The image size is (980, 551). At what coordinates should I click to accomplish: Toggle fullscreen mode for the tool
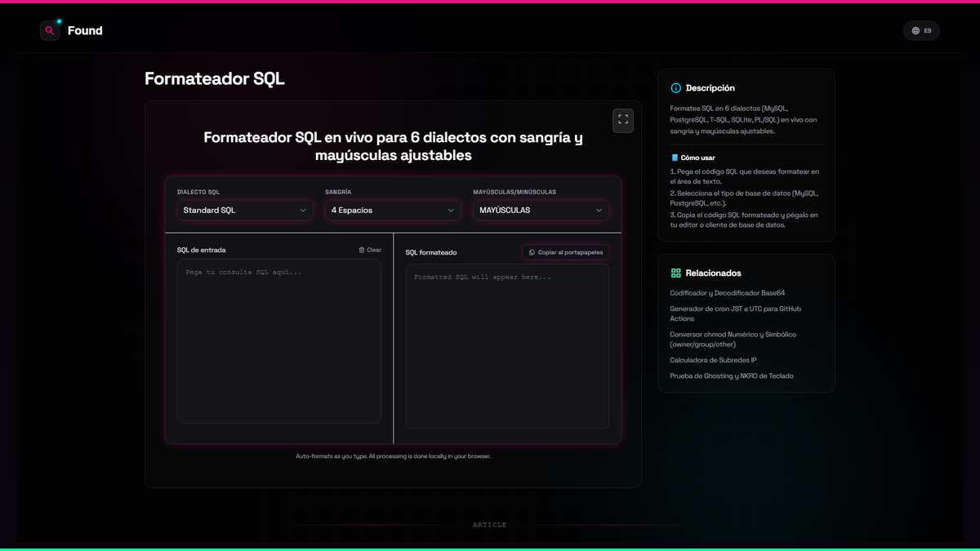pyautogui.click(x=623, y=120)
